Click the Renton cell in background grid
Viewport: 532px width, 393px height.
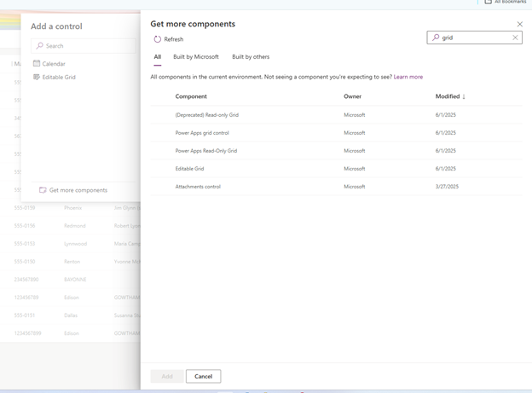tap(72, 262)
